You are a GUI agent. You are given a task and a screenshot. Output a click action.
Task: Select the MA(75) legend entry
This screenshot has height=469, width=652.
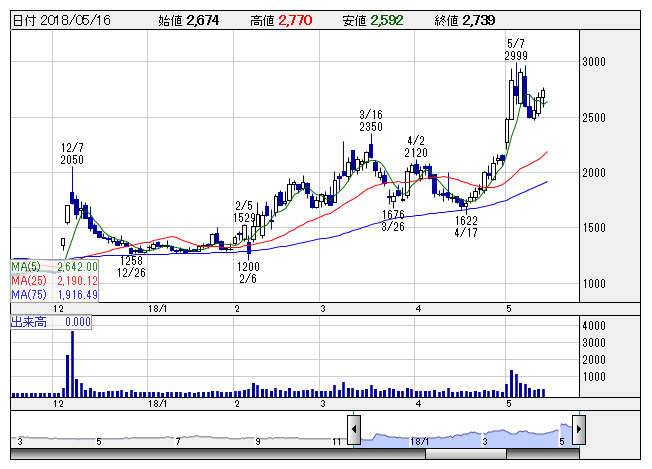pos(28,295)
